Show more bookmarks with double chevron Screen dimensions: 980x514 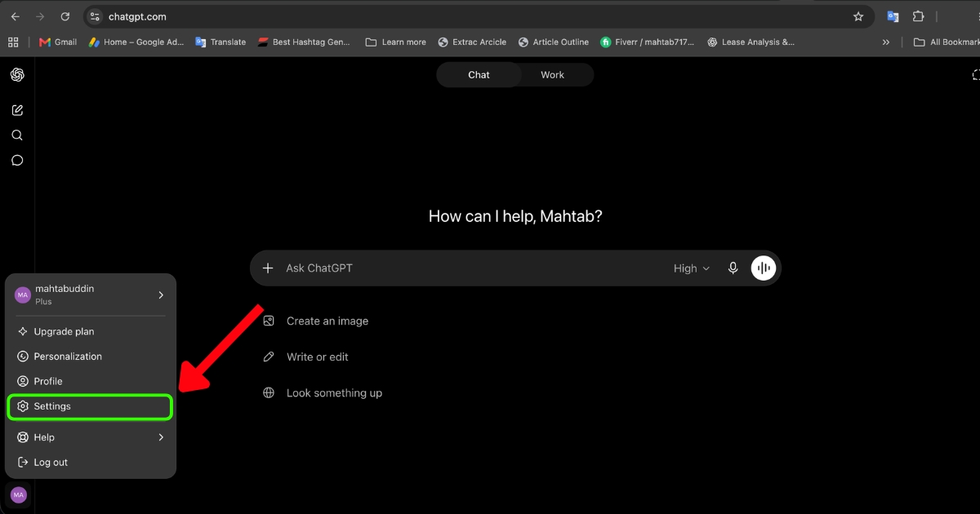coord(886,42)
